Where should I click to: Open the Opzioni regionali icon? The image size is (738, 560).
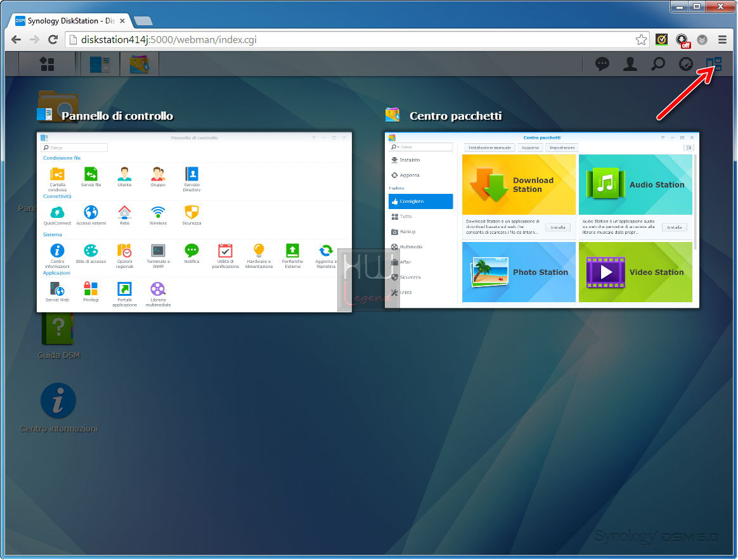coord(124,256)
